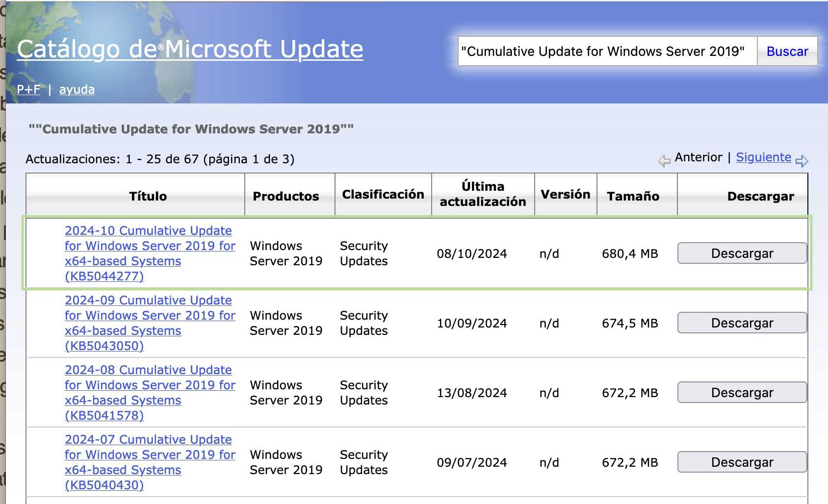
Task: Descargar the KB5041578 update
Action: [742, 392]
